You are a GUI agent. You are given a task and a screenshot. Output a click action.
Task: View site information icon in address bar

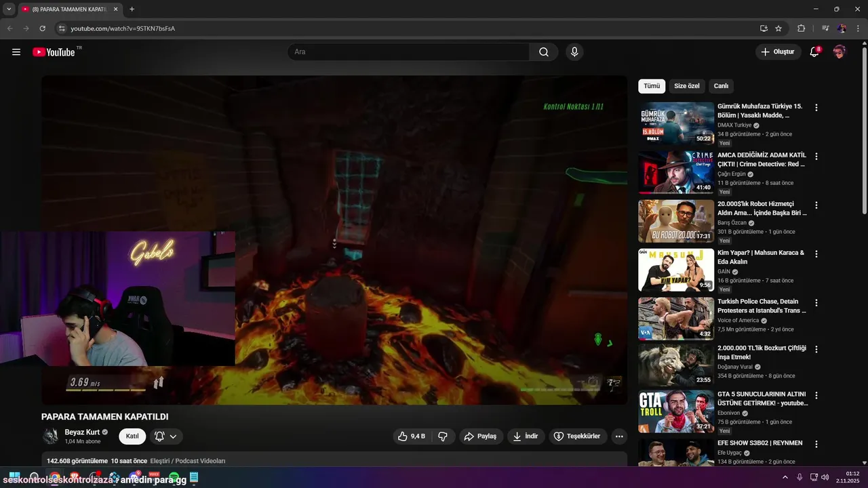pyautogui.click(x=61, y=28)
